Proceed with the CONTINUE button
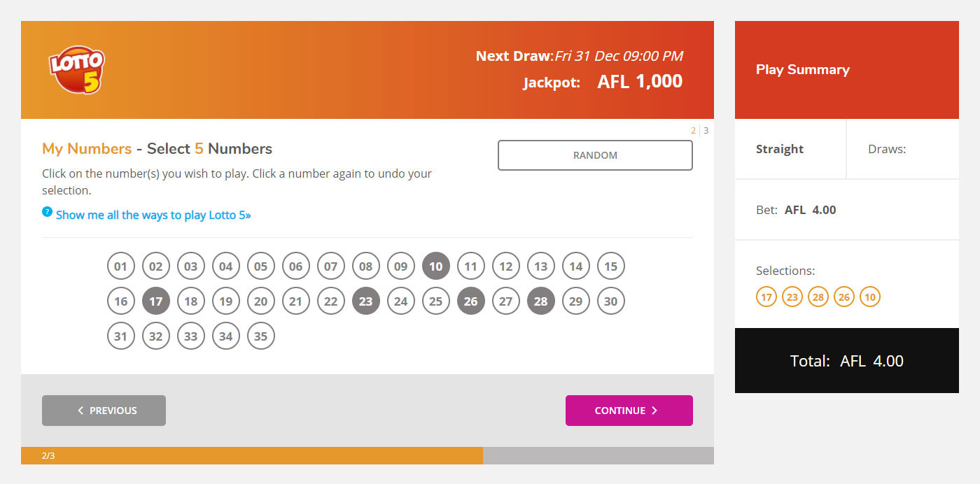The image size is (980, 484). tap(629, 411)
